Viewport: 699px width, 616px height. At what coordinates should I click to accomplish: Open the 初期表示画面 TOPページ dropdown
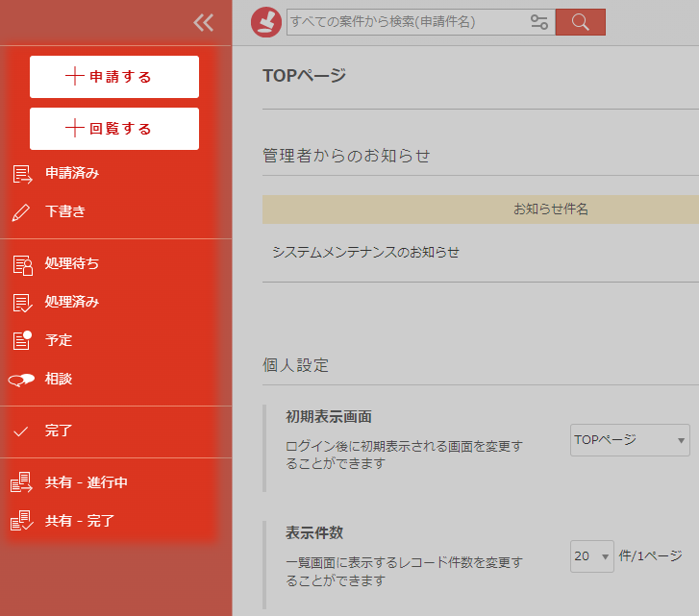coord(630,440)
